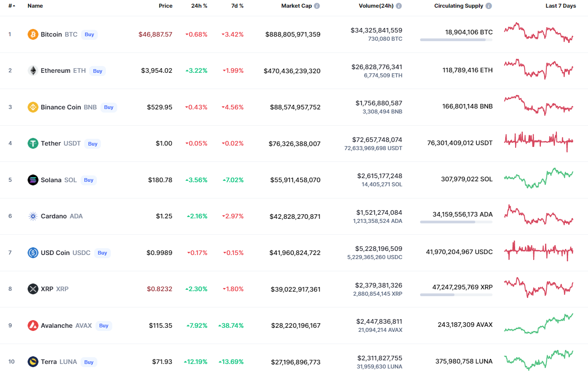Click the Circulating Supply info icon
The image size is (588, 373).
(x=488, y=6)
